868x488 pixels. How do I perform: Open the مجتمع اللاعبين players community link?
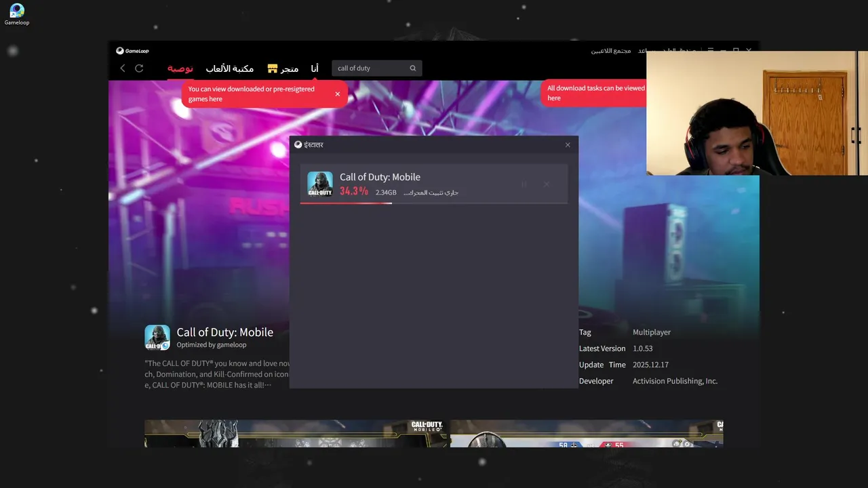[x=611, y=51]
